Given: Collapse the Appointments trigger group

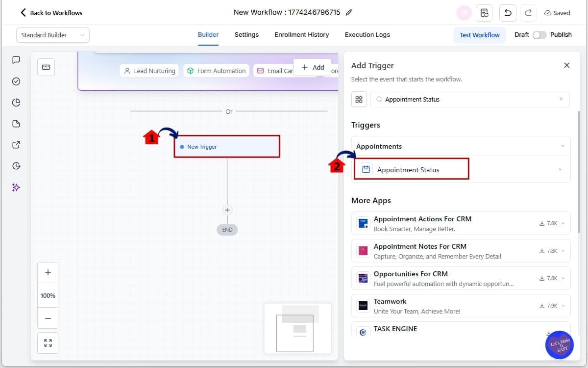Looking at the screenshot, I should pyautogui.click(x=562, y=146).
